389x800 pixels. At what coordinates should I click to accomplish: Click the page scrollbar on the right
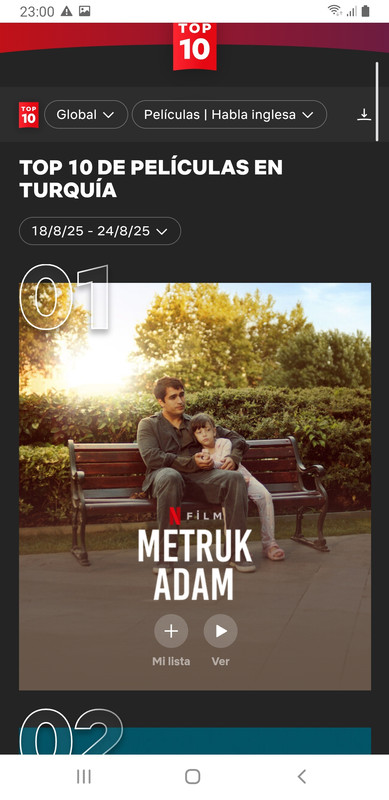377,102
